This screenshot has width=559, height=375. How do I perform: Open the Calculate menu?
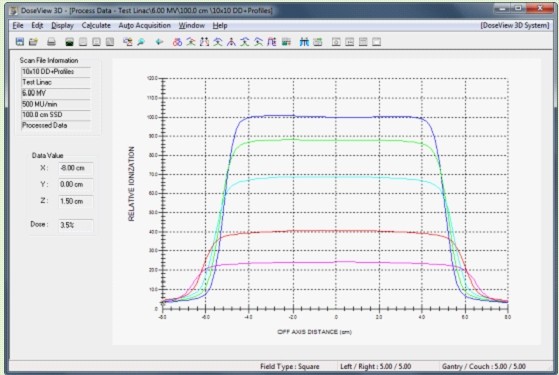[96, 25]
